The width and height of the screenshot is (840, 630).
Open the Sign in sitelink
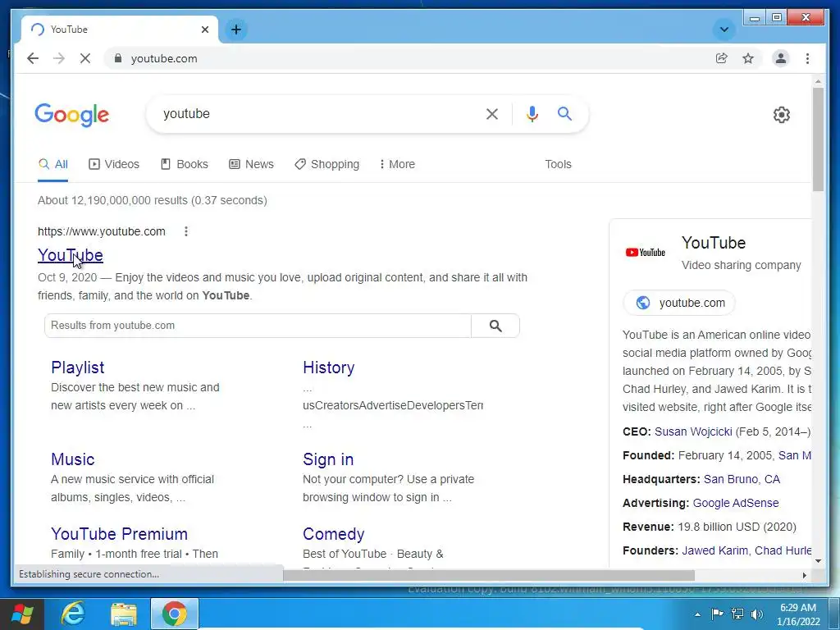(x=328, y=459)
